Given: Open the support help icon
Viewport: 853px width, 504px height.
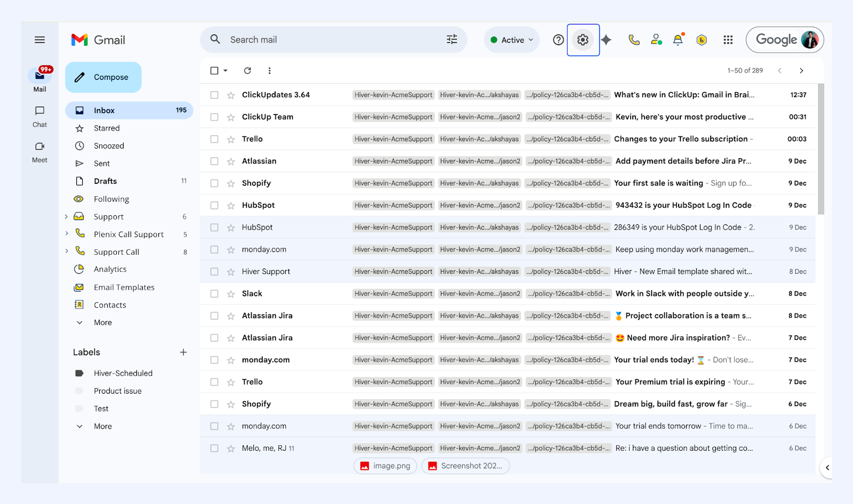Looking at the screenshot, I should [558, 40].
